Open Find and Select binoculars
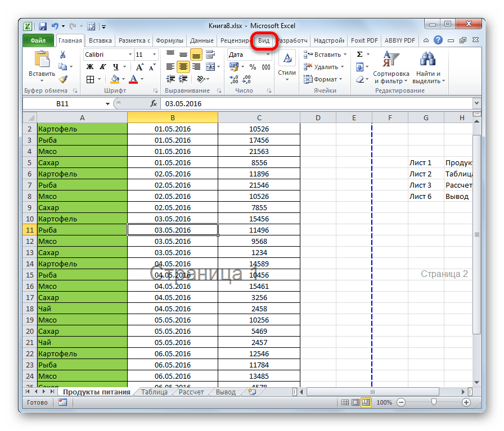This screenshot has width=504, height=431. (428, 67)
